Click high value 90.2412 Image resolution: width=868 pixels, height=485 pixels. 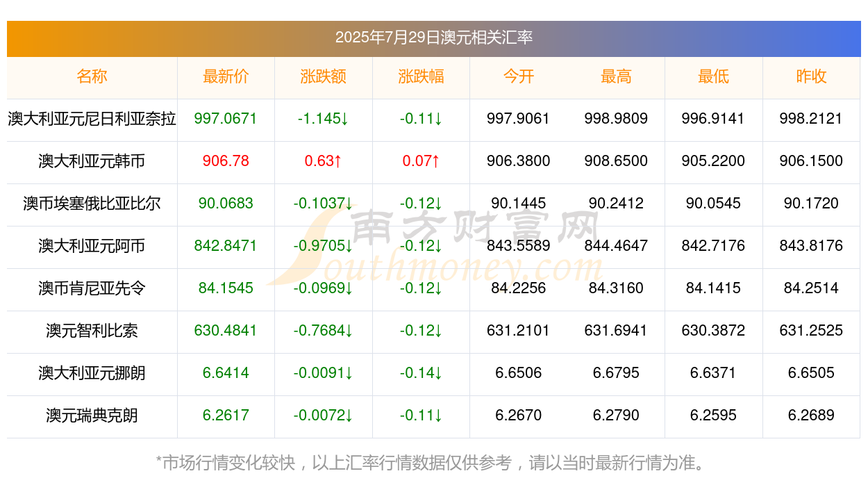[616, 204]
